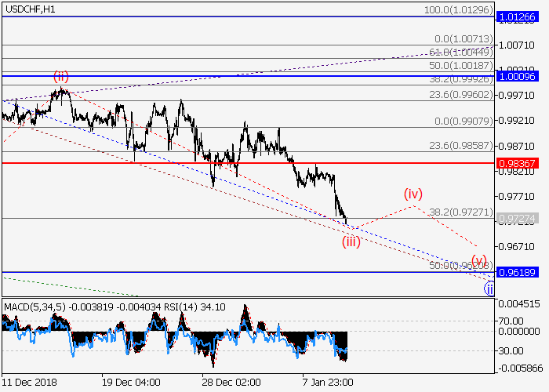Click the red 0.98367 price tag
549x392 pixels.
515,163
